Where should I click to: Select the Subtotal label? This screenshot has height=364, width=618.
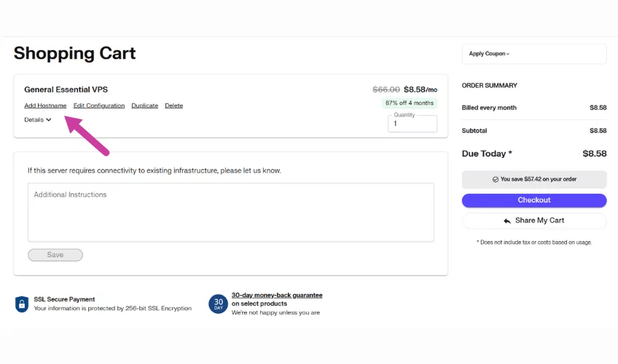click(474, 130)
